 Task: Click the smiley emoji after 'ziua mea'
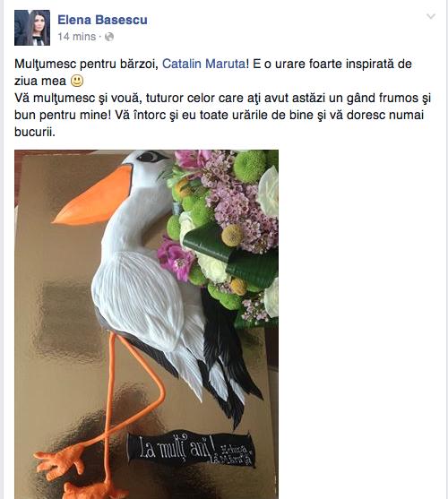coord(77,81)
